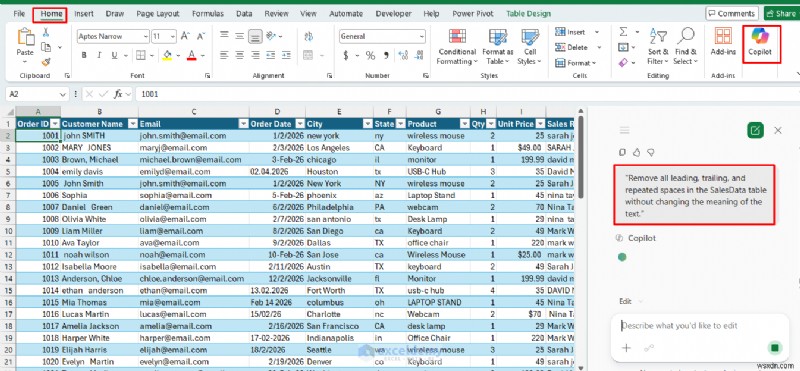Open the Customer Name column filter dropdown
Image resolution: width=800 pixels, height=371 pixels.
[132, 124]
